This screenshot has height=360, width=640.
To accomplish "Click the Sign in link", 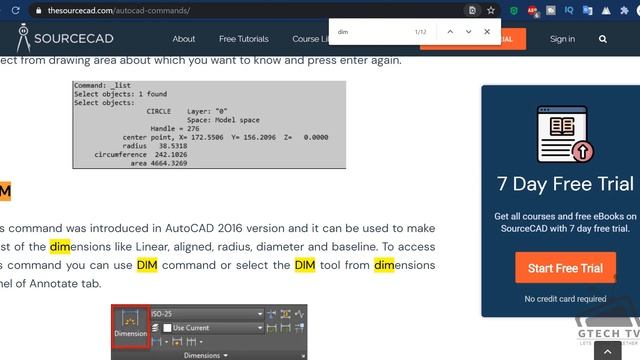I will click(562, 39).
